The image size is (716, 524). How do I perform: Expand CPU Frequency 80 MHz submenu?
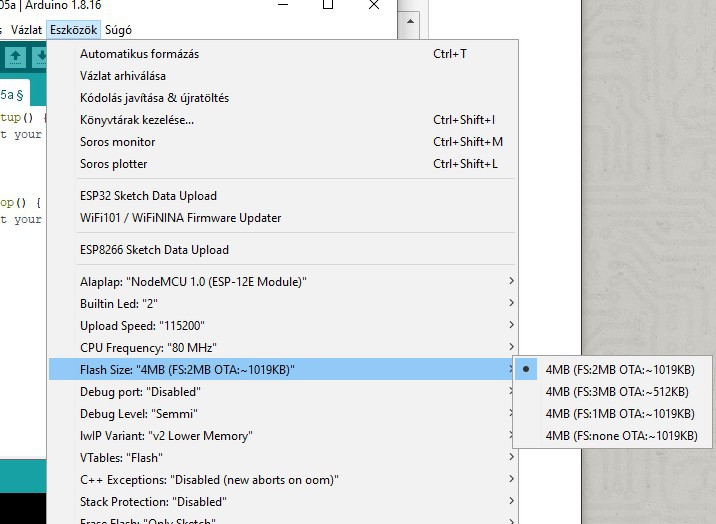[284, 347]
